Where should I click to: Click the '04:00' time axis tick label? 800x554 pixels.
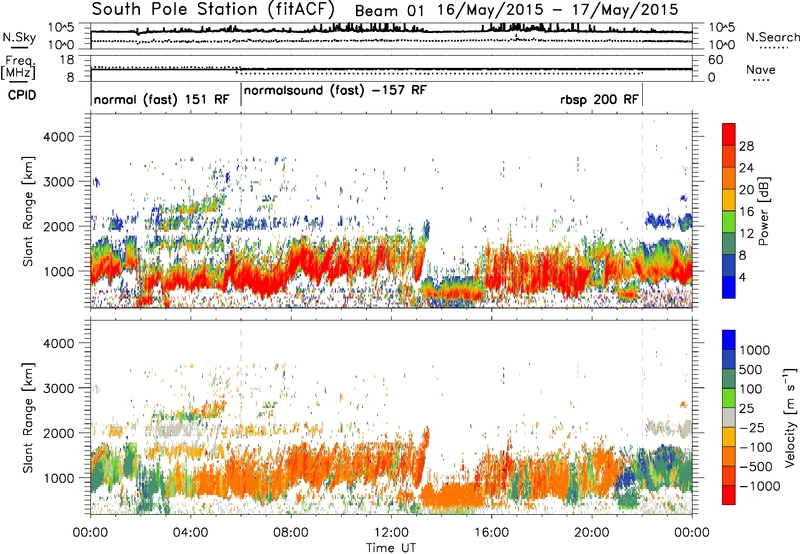pos(190,533)
